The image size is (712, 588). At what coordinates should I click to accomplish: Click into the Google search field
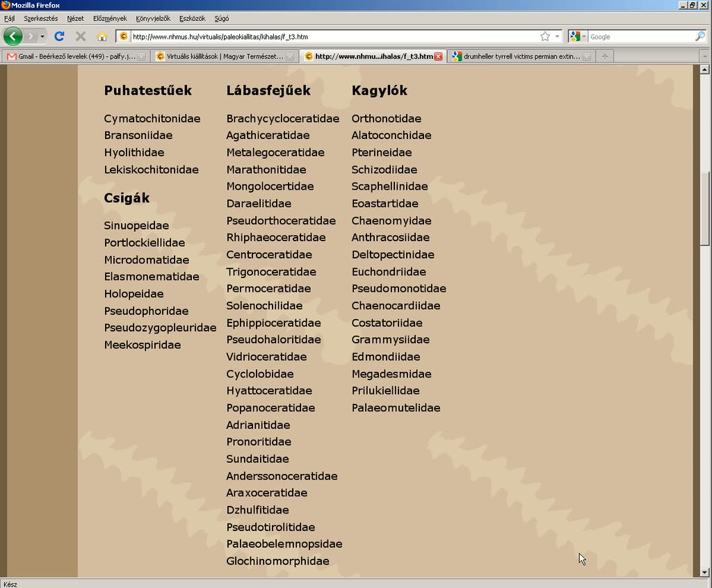click(641, 37)
